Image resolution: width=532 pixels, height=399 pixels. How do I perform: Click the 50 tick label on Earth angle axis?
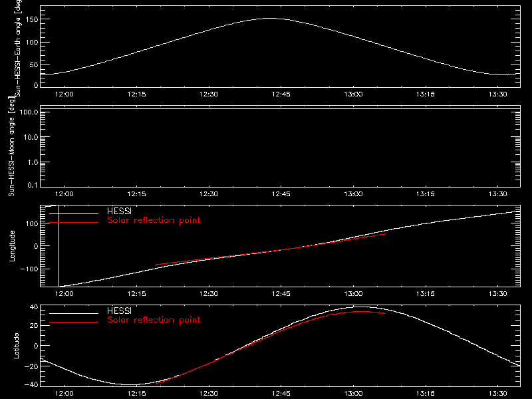pyautogui.click(x=34, y=65)
